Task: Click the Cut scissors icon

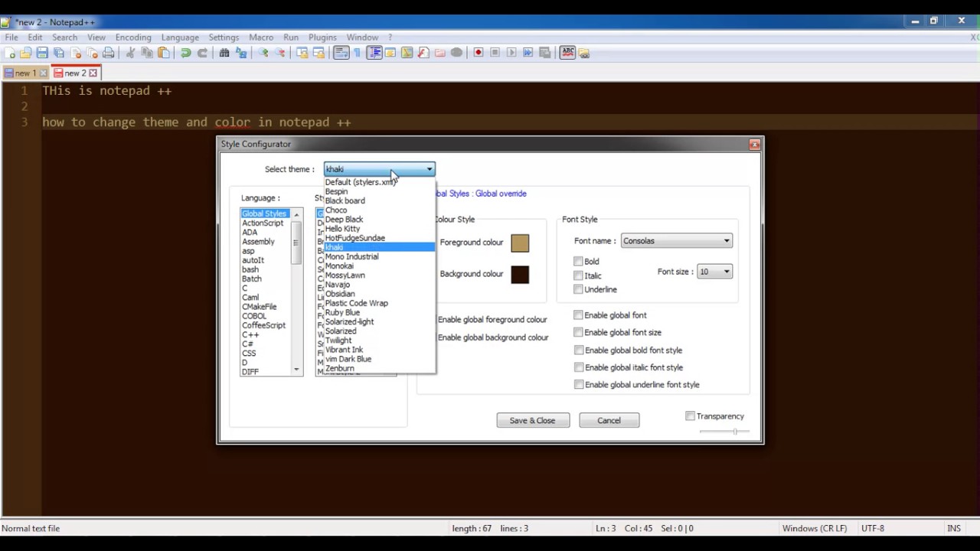Action: click(x=130, y=53)
